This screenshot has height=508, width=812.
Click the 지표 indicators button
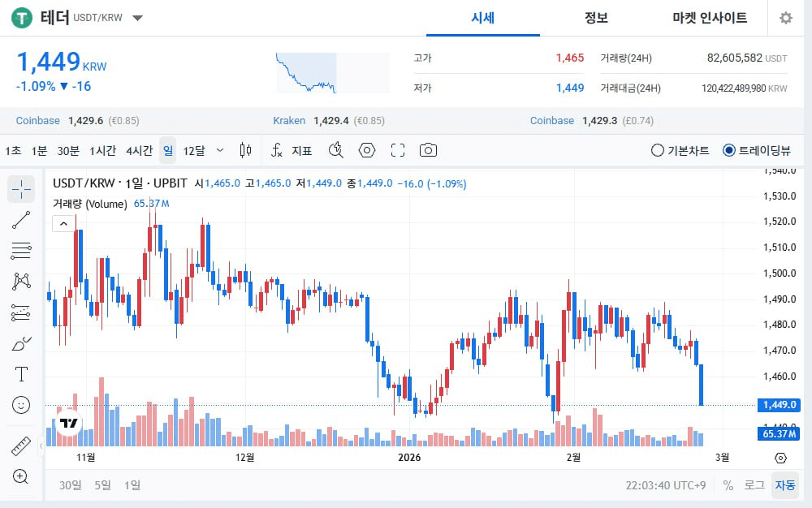292,150
